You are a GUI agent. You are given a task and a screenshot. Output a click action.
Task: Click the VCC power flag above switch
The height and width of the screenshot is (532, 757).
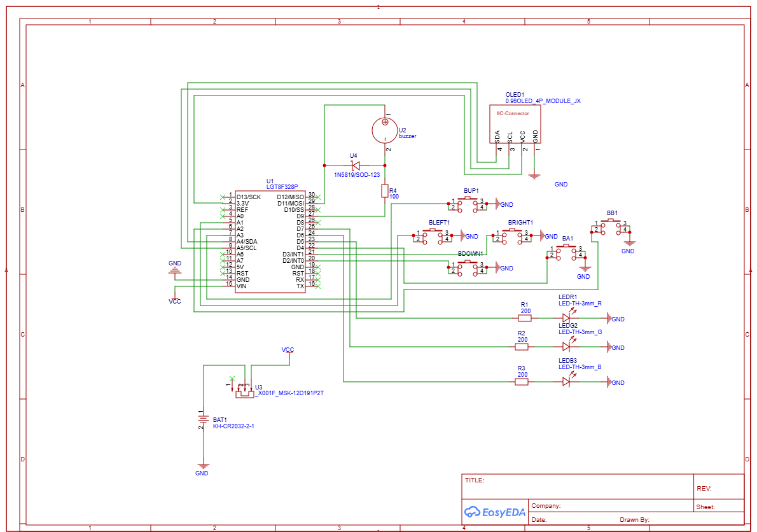(x=288, y=351)
